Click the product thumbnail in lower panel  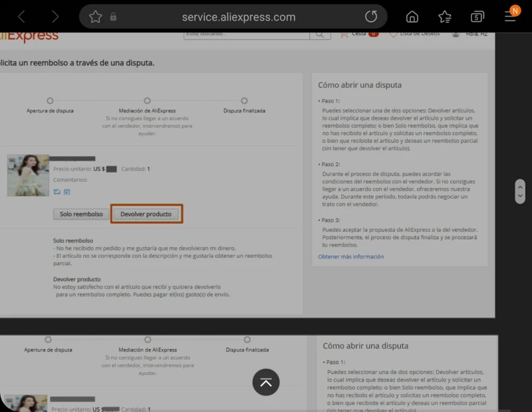pyautogui.click(x=26, y=403)
